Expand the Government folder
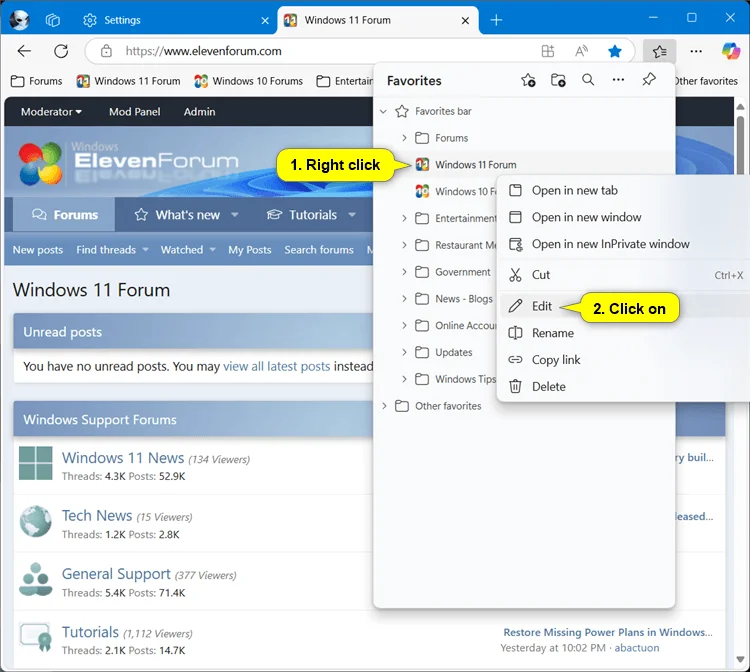This screenshot has height=672, width=750. (x=404, y=272)
